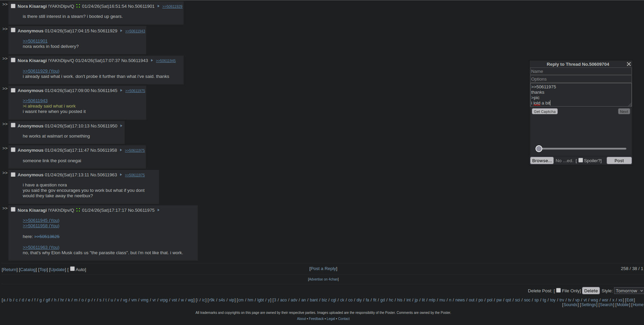Screen dimensions: 644x325
Task: Check the box beside post No.50611963
Action: click(13, 174)
